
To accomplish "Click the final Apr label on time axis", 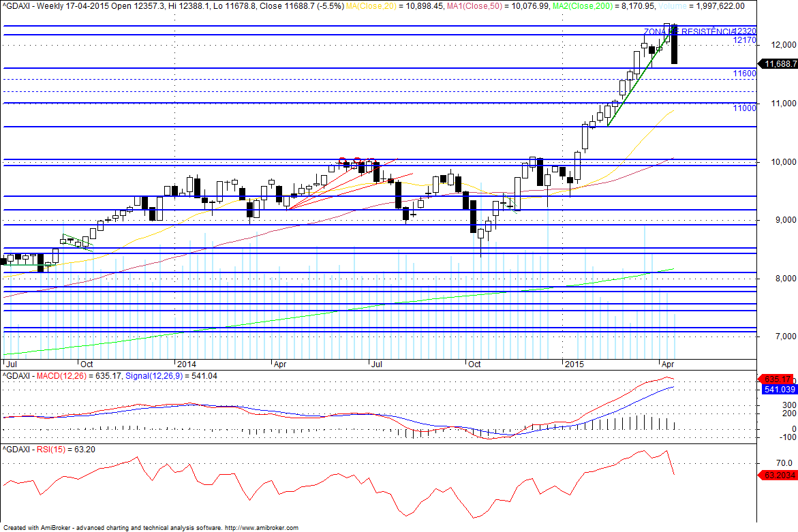I will [667, 364].
